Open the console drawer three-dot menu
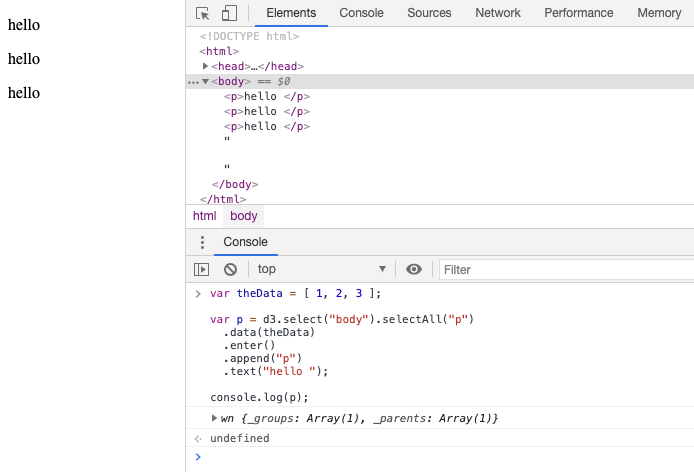694x472 pixels. point(202,242)
